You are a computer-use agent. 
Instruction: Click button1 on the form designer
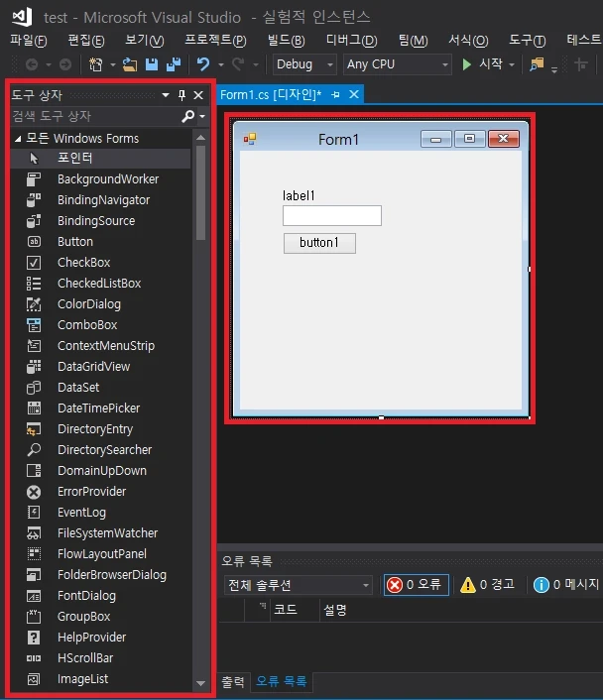tap(319, 243)
